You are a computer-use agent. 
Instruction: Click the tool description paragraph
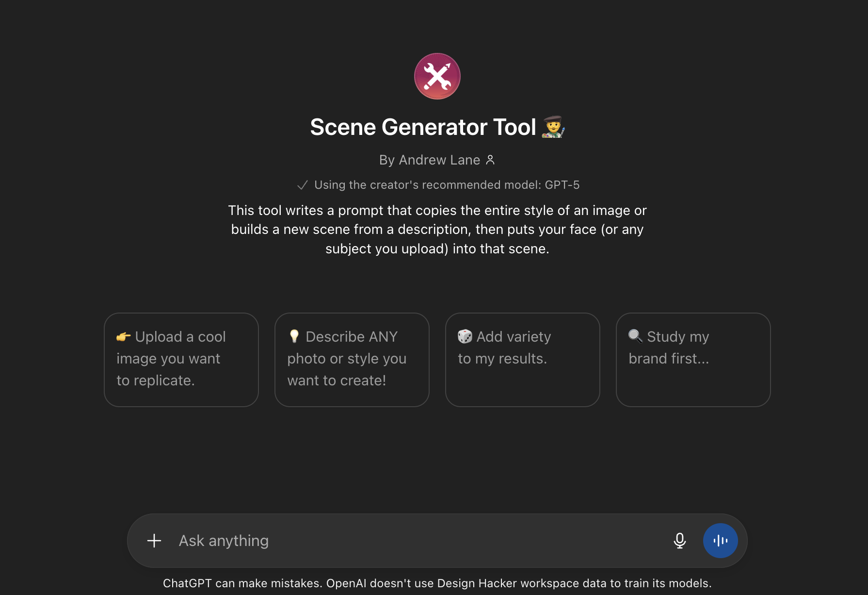pos(437,230)
